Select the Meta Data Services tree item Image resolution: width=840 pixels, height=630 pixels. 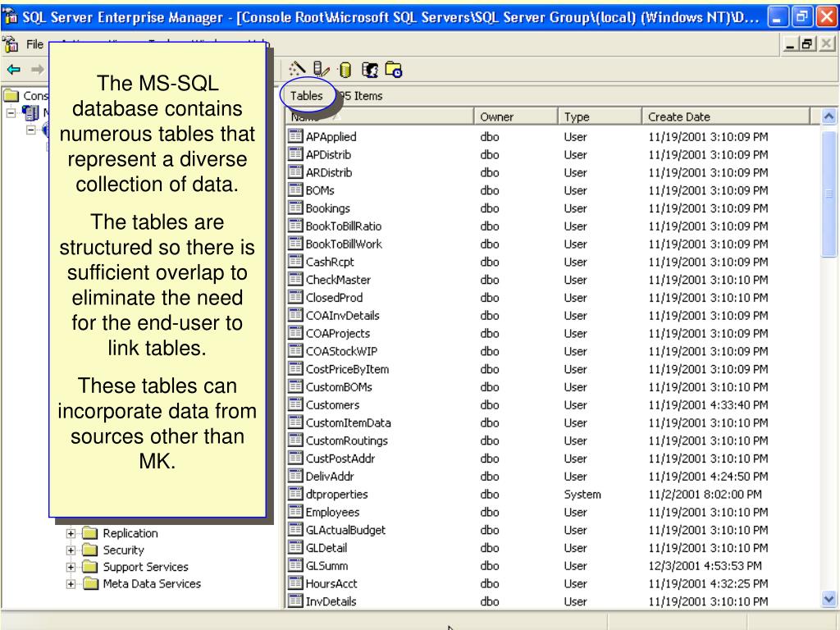[152, 583]
